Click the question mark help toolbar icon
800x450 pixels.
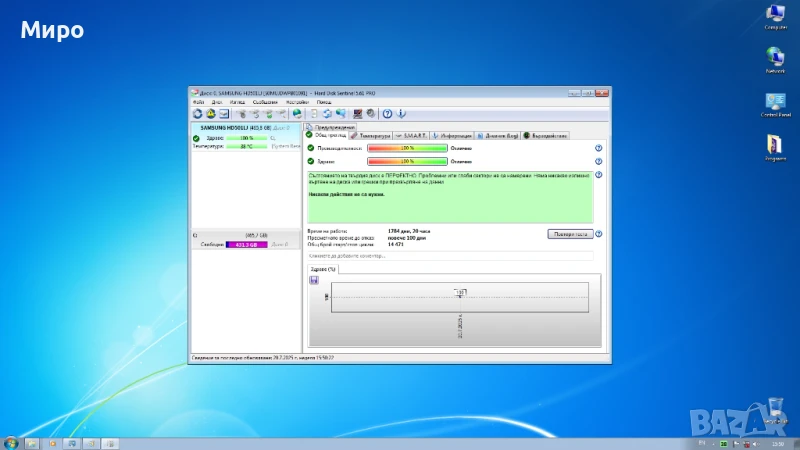tap(387, 114)
